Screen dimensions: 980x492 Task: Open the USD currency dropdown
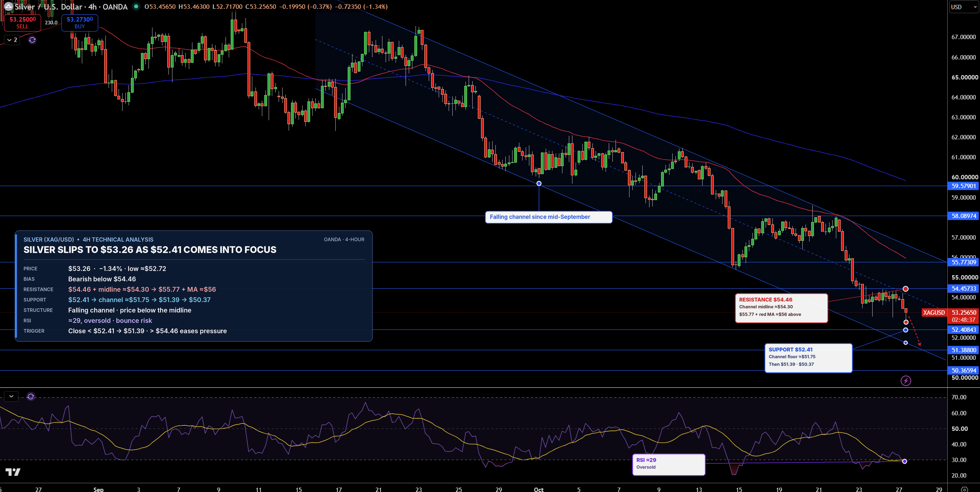point(964,7)
